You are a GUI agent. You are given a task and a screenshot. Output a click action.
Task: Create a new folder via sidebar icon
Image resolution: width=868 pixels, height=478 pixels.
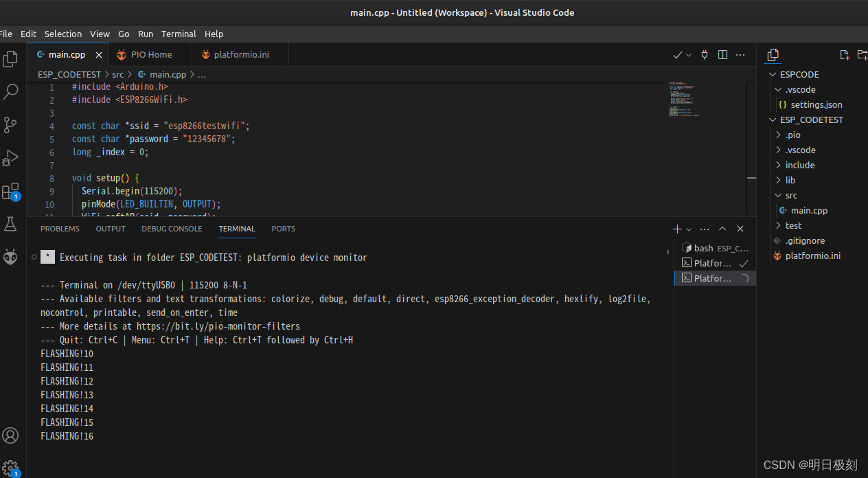[863, 55]
